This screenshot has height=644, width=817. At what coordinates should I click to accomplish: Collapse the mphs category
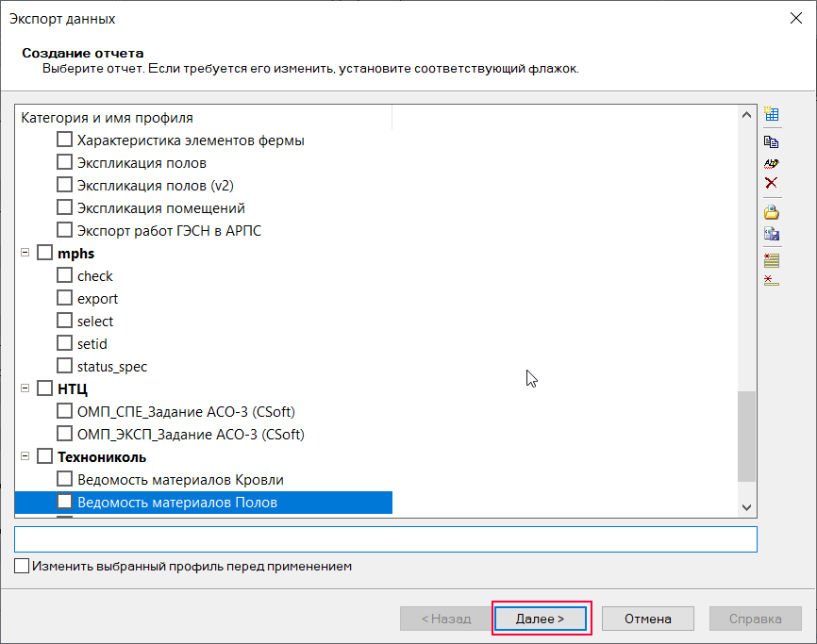click(25, 254)
